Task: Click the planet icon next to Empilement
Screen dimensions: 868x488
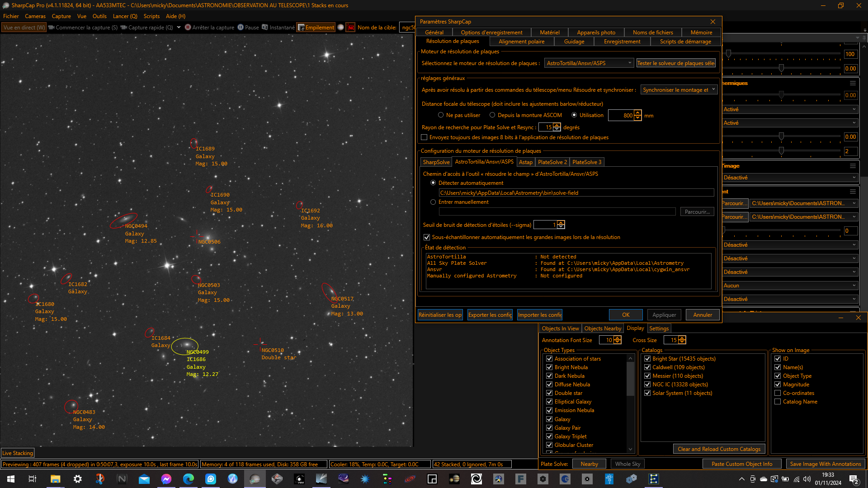Action: tap(341, 28)
